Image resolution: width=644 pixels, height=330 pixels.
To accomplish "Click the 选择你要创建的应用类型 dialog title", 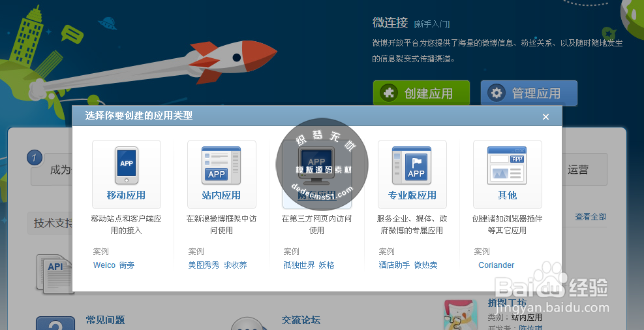I will pyautogui.click(x=139, y=116).
